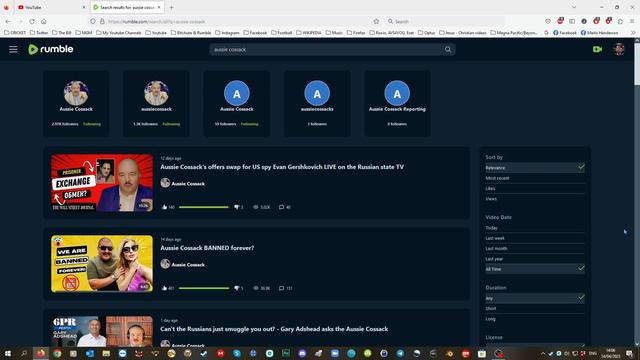Image resolution: width=640 pixels, height=360 pixels.
Task: Click the taskbar search icon
Action: [x=24, y=353]
